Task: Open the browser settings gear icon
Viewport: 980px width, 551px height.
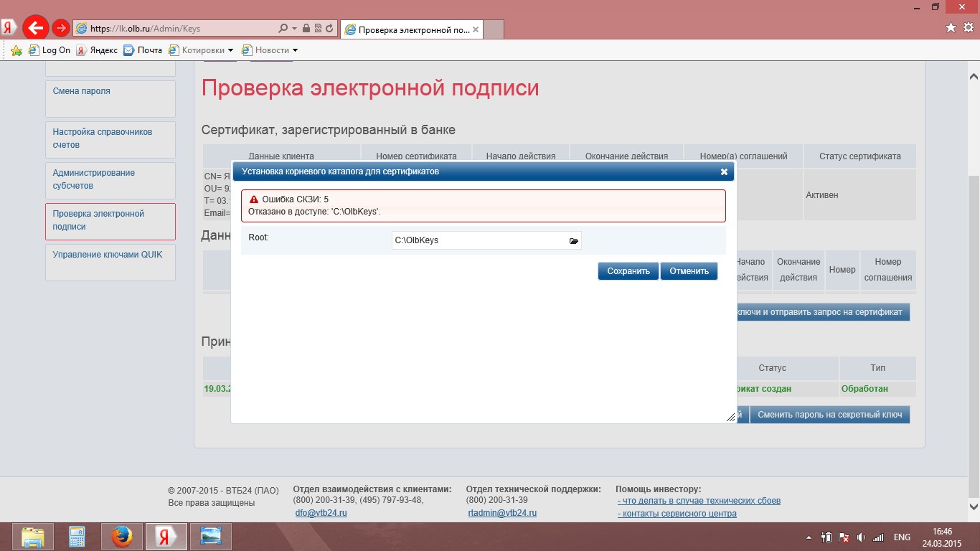Action: click(x=968, y=28)
